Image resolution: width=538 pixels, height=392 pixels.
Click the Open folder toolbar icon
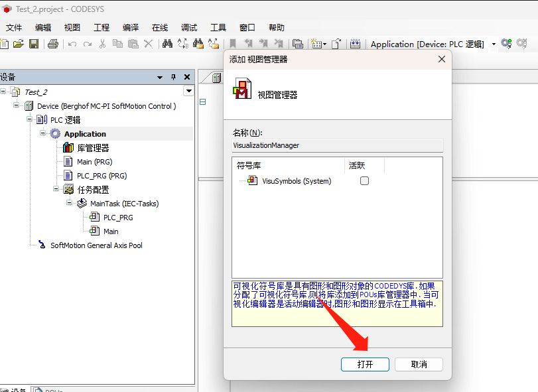[x=18, y=44]
